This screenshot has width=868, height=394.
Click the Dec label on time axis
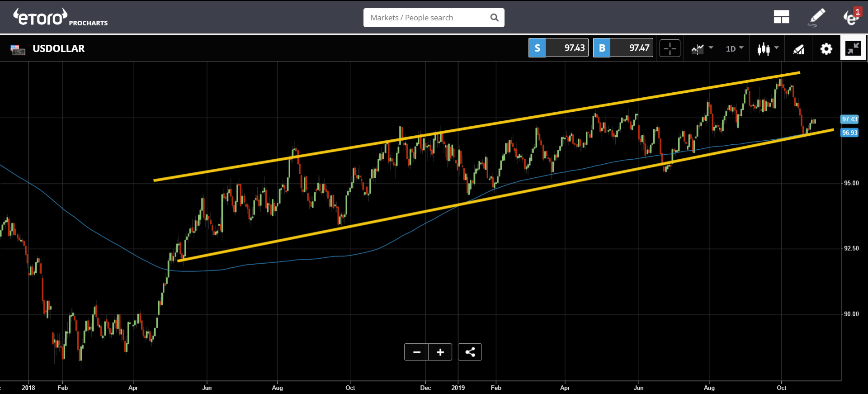click(x=425, y=388)
